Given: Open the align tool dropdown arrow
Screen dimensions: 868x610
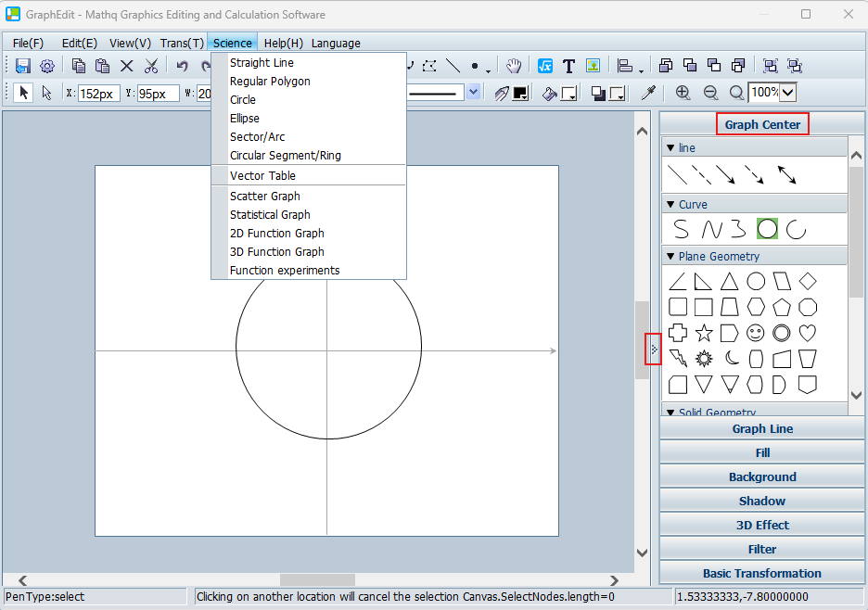Looking at the screenshot, I should [641, 70].
